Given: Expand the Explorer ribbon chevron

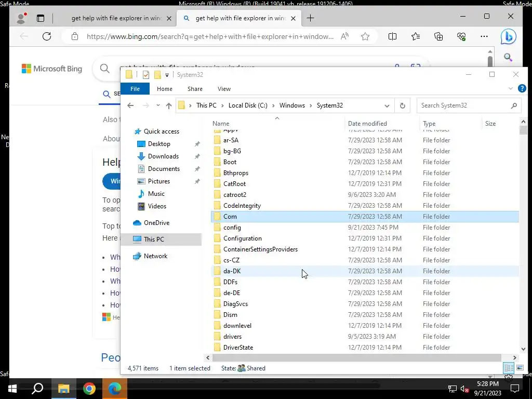Looking at the screenshot, I should [510, 88].
